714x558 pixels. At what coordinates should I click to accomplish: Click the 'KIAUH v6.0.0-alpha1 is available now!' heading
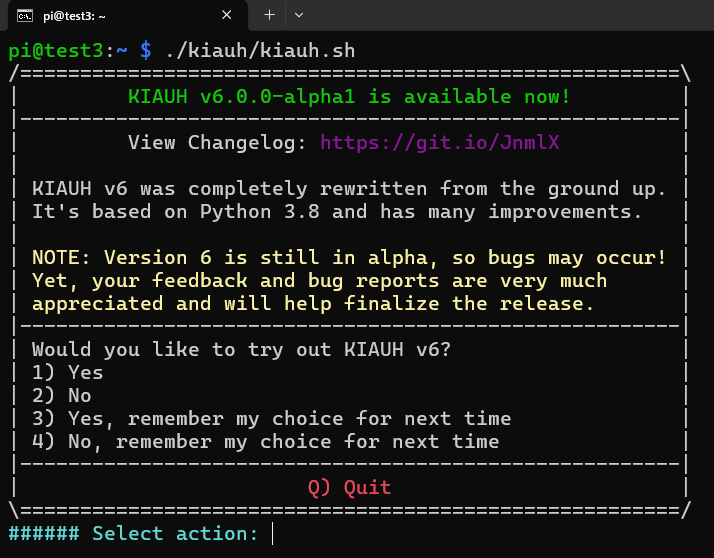349,97
